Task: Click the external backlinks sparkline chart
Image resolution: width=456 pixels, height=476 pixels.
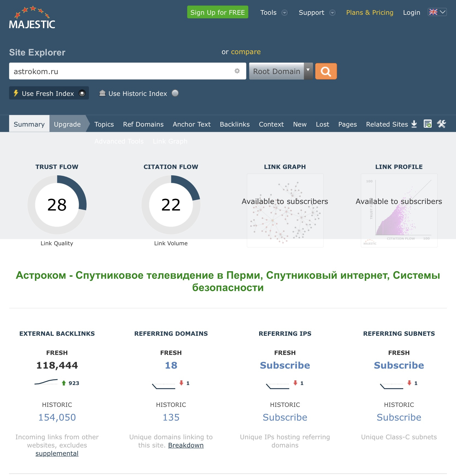Action: [x=46, y=382]
